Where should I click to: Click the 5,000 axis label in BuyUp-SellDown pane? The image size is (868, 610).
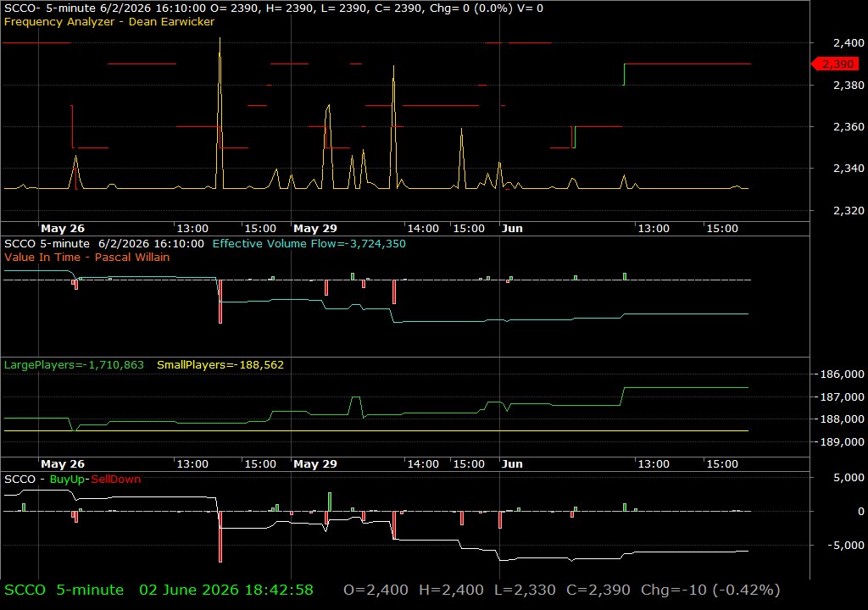click(849, 478)
